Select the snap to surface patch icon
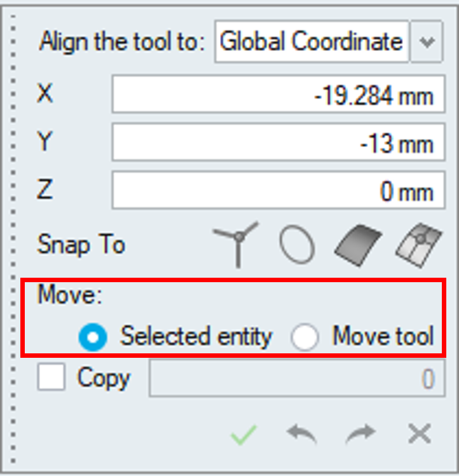 click(x=419, y=245)
